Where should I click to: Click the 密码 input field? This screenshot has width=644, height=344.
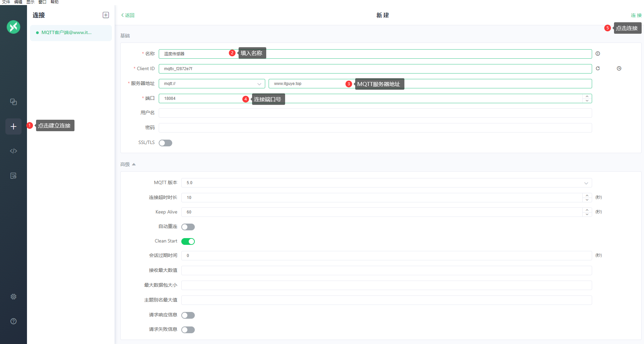tap(375, 128)
